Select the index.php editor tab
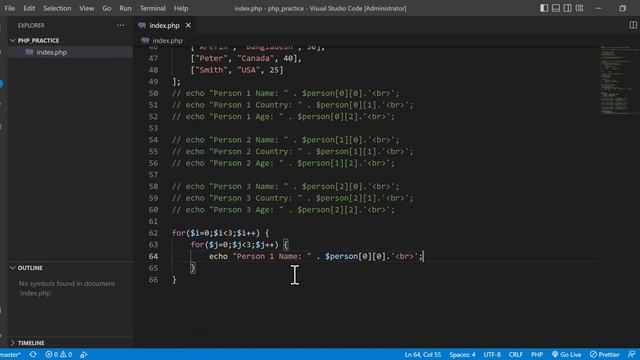The image size is (640, 360). 164,25
